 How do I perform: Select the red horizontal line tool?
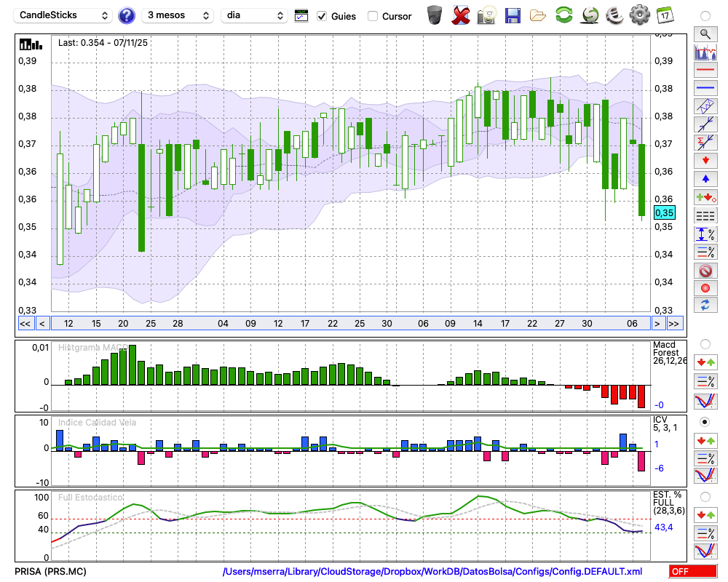(705, 70)
